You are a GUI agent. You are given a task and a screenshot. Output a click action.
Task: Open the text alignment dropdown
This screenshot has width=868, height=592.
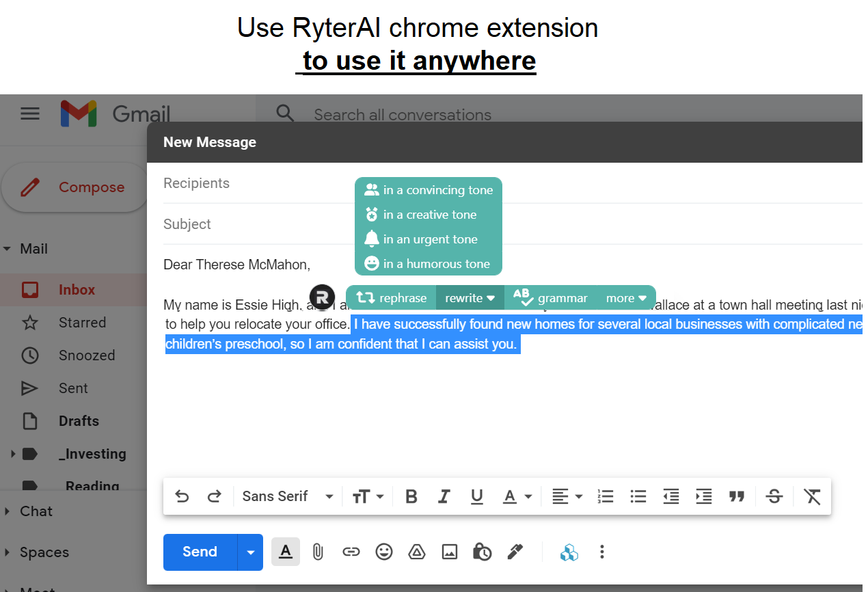tap(567, 496)
